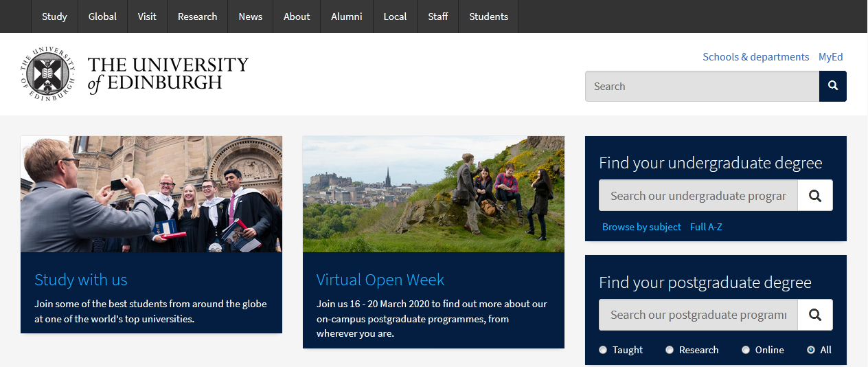Open the Alumni menu item

pyautogui.click(x=347, y=16)
